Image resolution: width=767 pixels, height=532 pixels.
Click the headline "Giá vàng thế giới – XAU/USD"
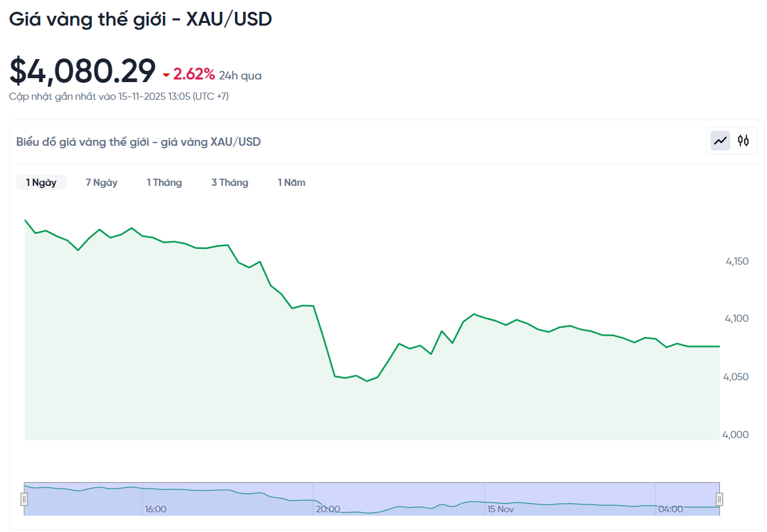coord(140,18)
